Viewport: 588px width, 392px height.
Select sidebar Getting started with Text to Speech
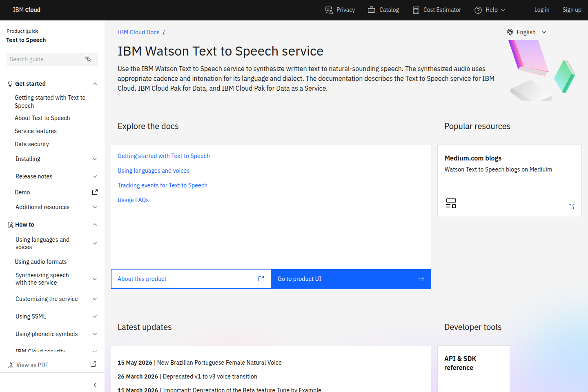click(x=50, y=102)
